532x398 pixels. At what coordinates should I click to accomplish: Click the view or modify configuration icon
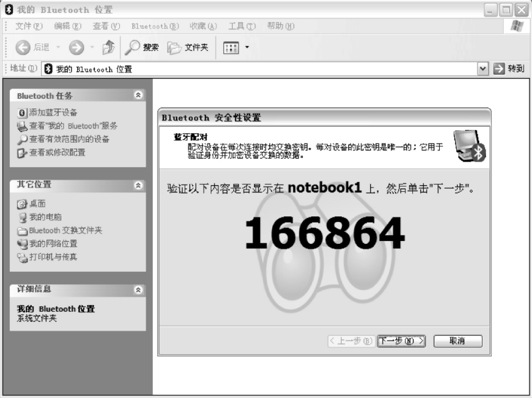point(22,153)
